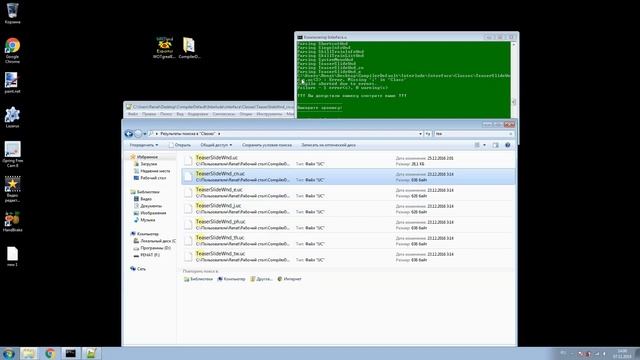The height and width of the screenshot is (360, 640).
Task: Go back in the Explorer window
Action: [129, 133]
